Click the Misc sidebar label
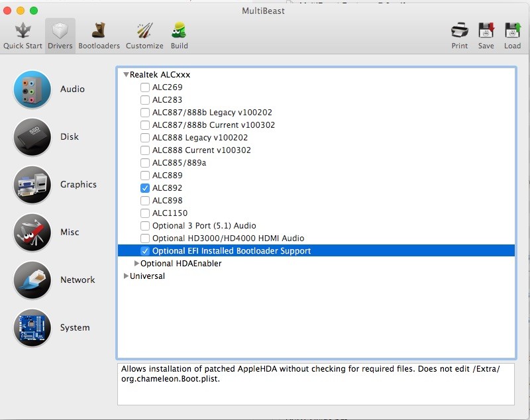Image resolution: width=530 pixels, height=420 pixels. click(x=70, y=233)
